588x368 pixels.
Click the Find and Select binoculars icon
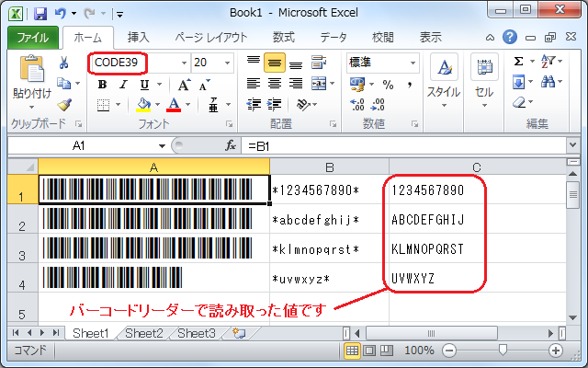click(x=548, y=82)
